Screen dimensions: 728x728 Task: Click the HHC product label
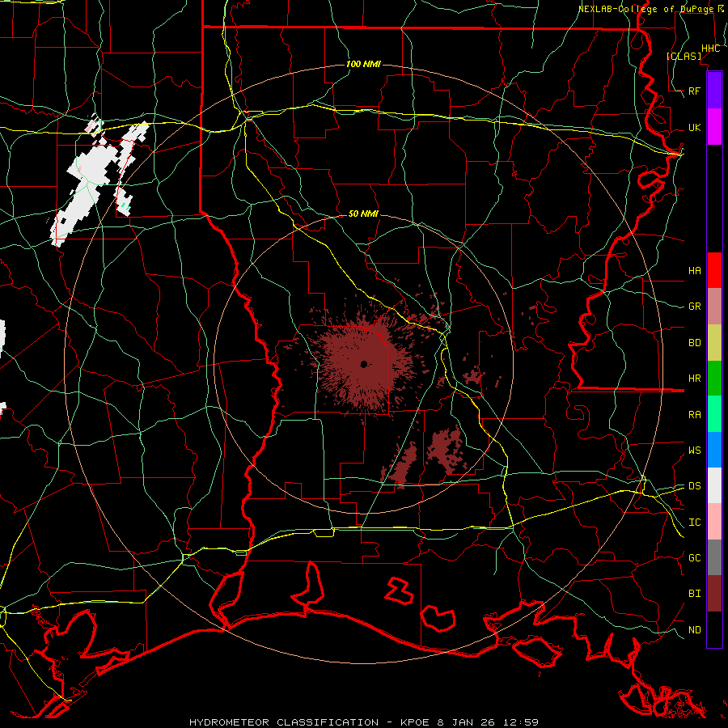click(710, 49)
